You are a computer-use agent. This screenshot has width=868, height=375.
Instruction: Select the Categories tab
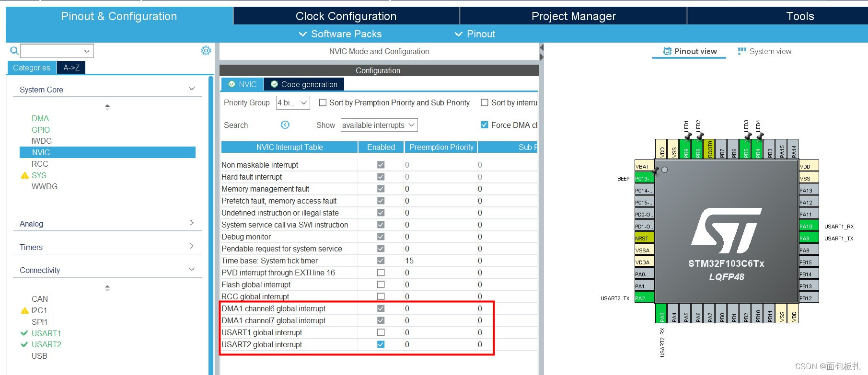click(x=32, y=68)
